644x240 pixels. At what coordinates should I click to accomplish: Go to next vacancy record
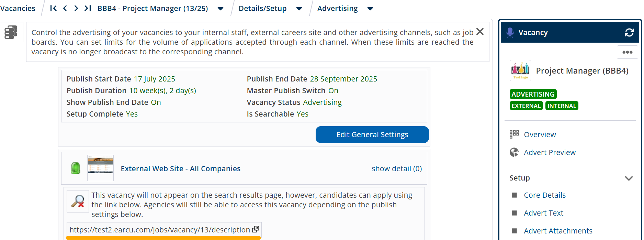click(x=76, y=8)
